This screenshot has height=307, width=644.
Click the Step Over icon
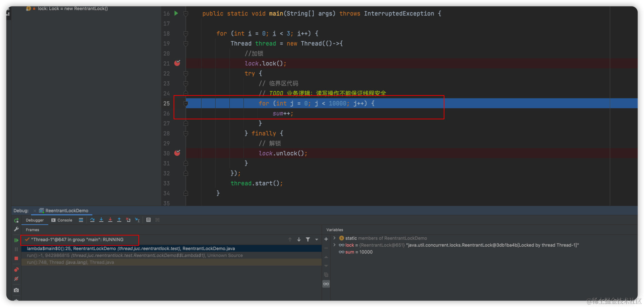[92, 220]
